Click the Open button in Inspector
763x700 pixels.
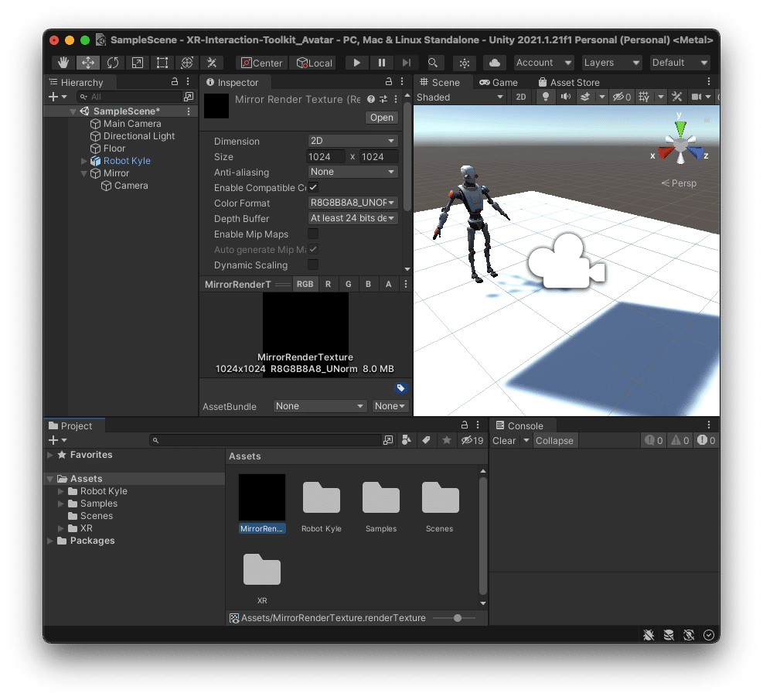click(382, 118)
